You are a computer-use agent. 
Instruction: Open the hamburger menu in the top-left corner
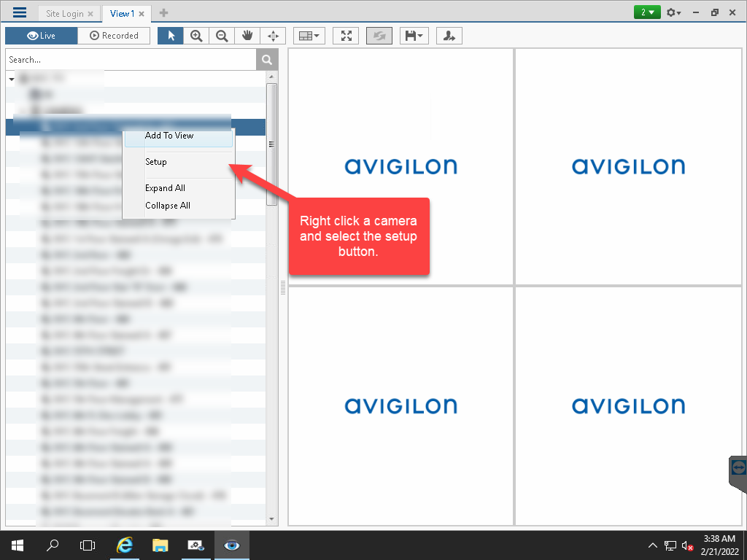pyautogui.click(x=19, y=12)
